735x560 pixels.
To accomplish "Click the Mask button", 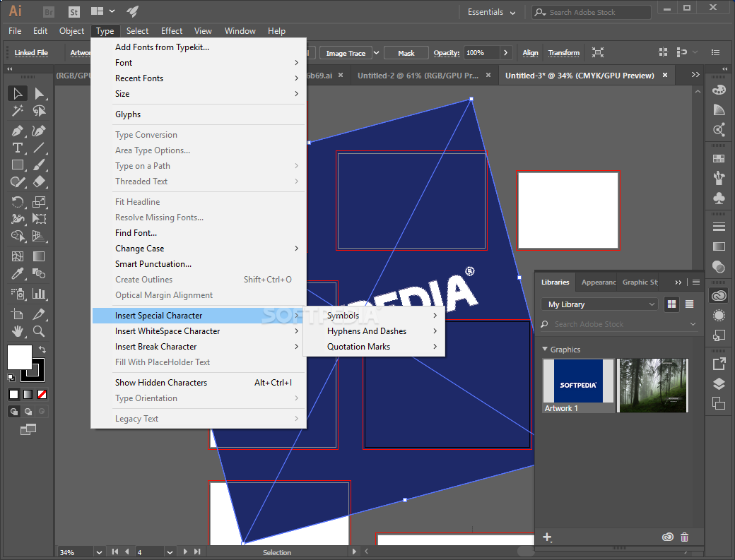I will click(406, 53).
